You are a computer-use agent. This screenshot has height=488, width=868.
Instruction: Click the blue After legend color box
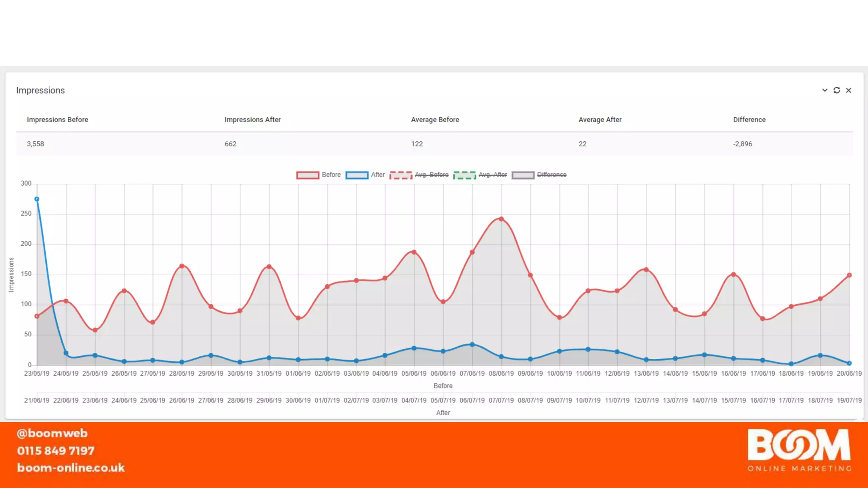pyautogui.click(x=357, y=175)
